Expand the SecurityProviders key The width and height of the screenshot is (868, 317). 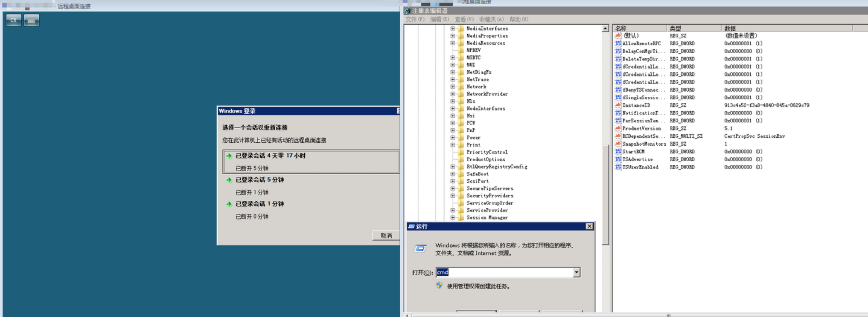[x=453, y=196]
